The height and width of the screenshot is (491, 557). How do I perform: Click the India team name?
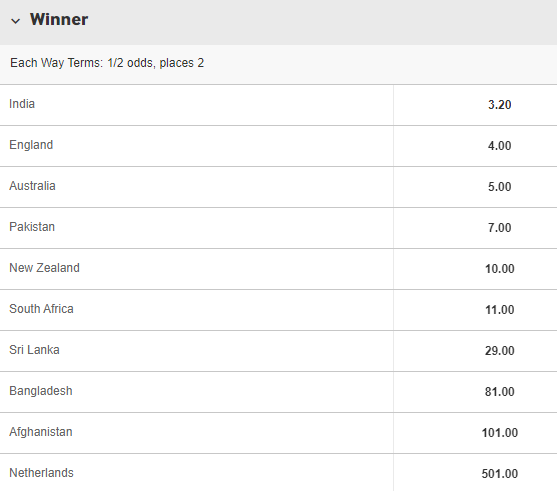[22, 104]
